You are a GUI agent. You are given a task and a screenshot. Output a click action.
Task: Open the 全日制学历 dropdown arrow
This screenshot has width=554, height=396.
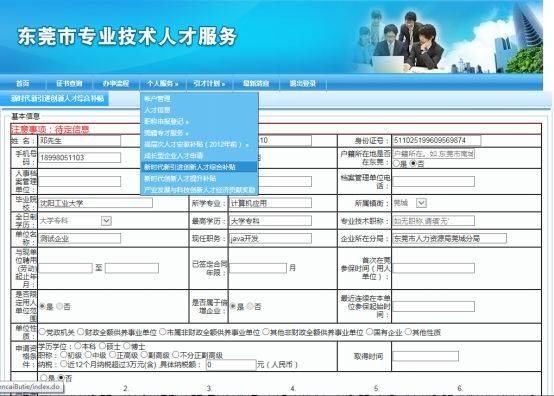tap(106, 221)
